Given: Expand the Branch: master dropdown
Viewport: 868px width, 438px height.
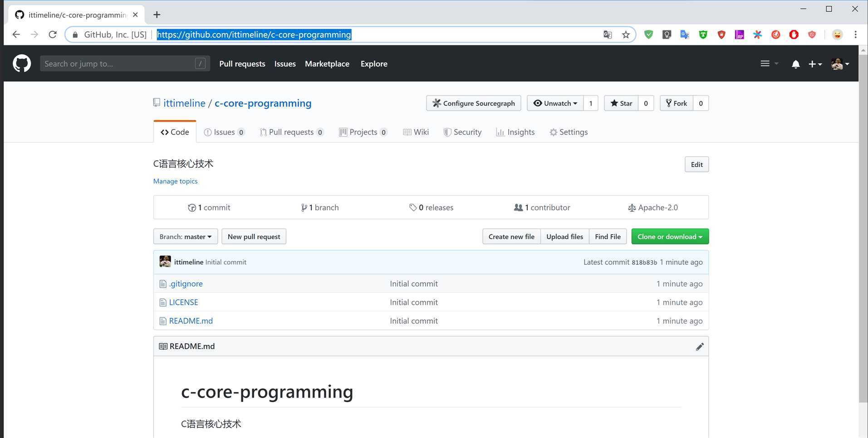Looking at the screenshot, I should coord(186,237).
